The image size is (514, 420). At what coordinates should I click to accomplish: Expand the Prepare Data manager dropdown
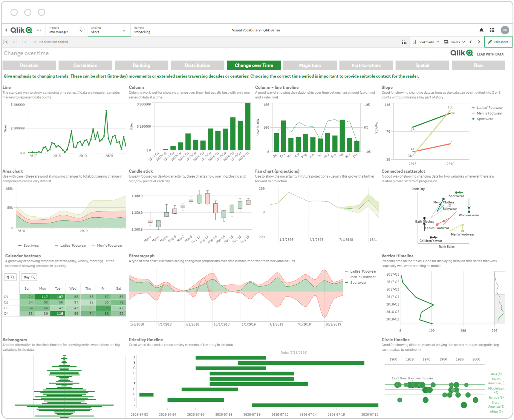(x=81, y=31)
